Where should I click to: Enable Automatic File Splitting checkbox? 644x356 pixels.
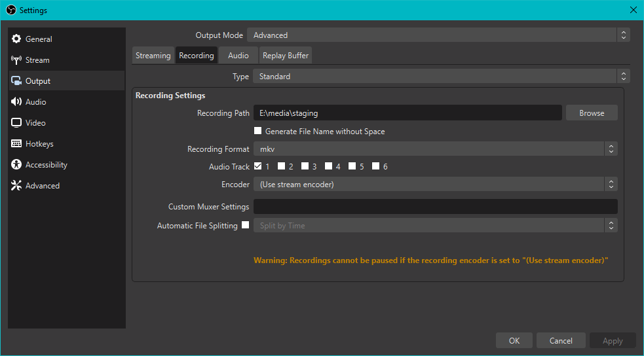click(x=246, y=225)
